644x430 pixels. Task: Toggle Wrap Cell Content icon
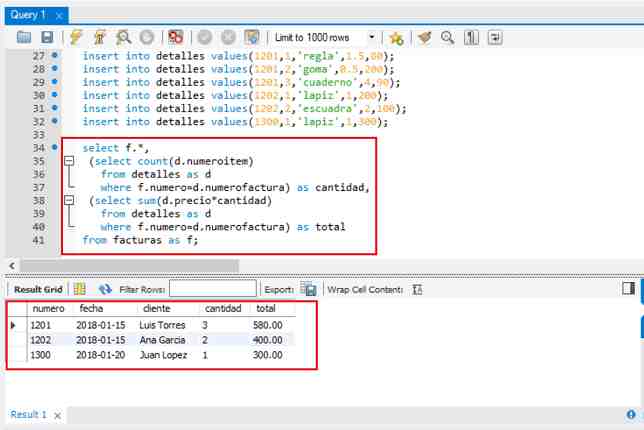point(417,290)
